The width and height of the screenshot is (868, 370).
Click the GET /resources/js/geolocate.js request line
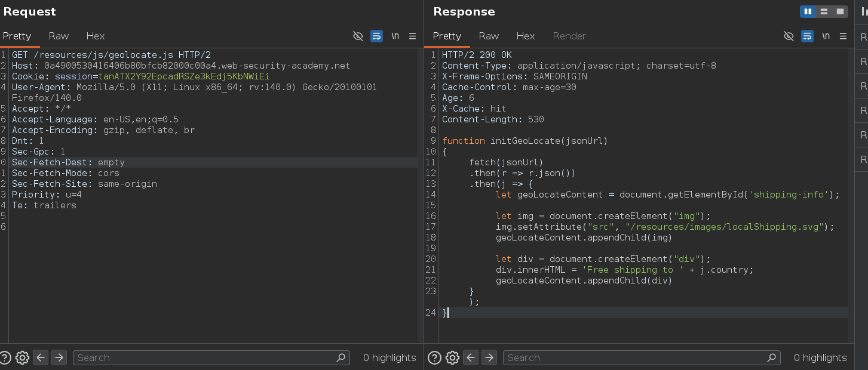click(x=111, y=55)
